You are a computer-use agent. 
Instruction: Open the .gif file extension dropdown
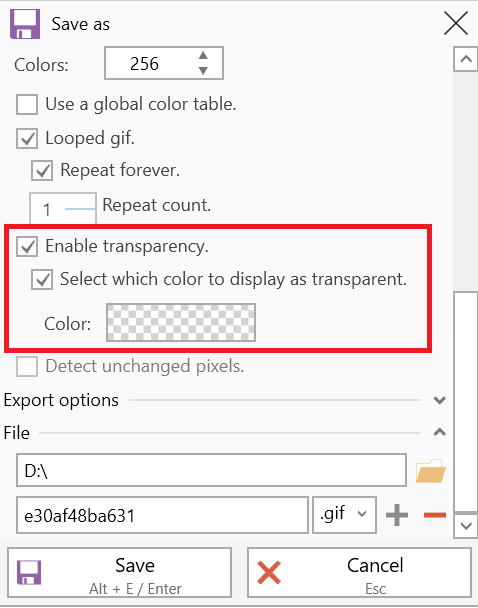(x=344, y=515)
